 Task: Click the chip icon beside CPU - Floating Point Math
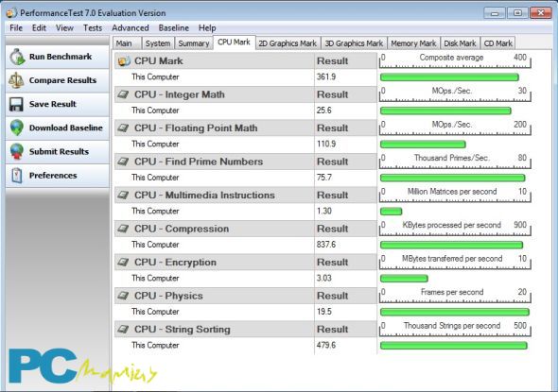pos(124,128)
